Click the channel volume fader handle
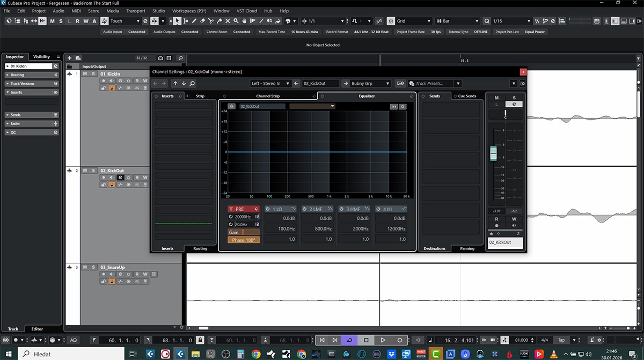Screen dimensions: 644x360 point(494,153)
